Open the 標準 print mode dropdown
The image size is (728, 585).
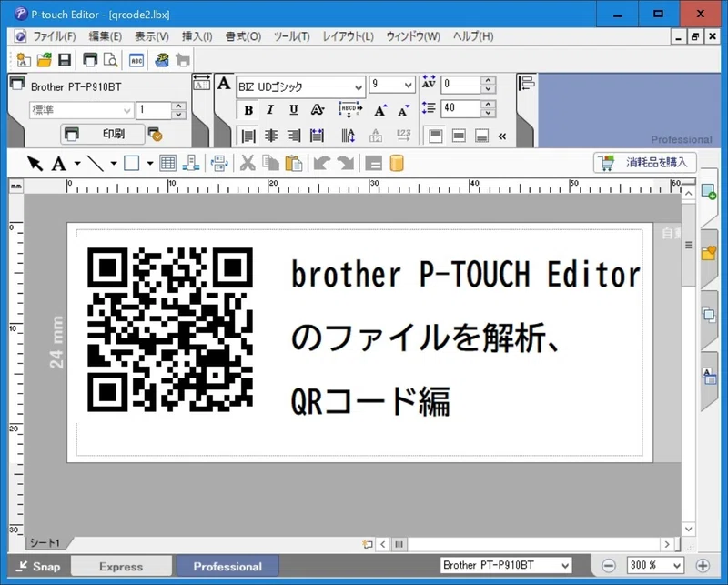126,110
